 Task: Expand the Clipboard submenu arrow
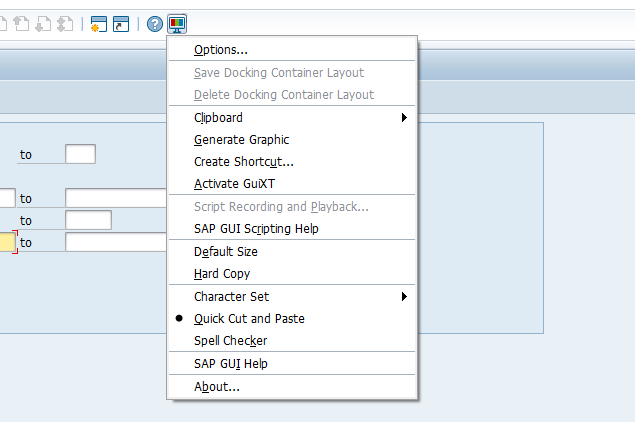tap(404, 117)
